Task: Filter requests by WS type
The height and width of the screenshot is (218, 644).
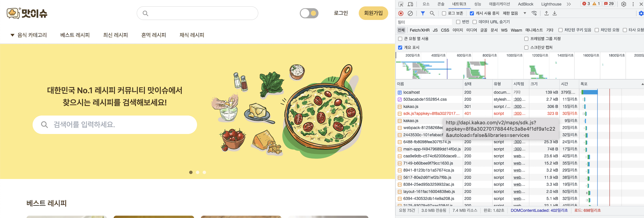Action: click(x=504, y=30)
